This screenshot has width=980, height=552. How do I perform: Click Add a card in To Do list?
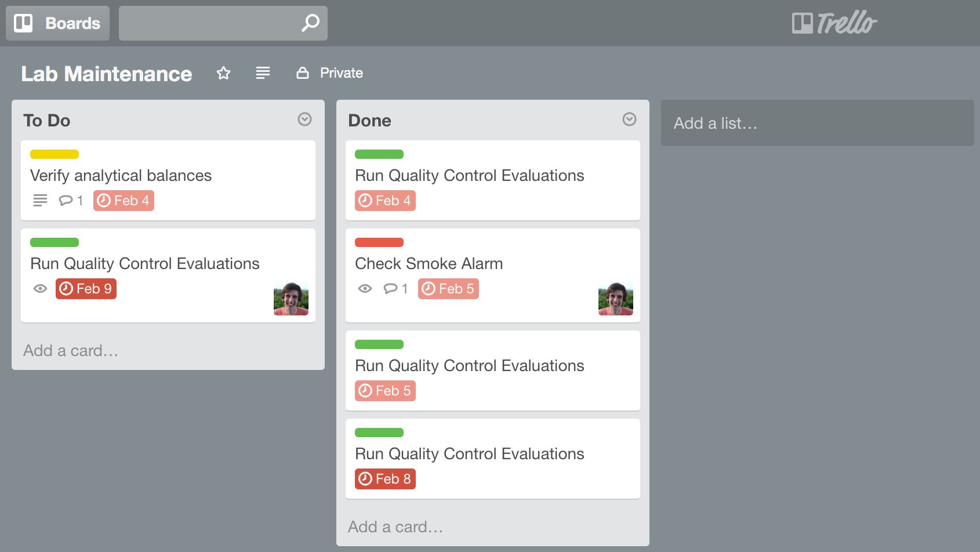pyautogui.click(x=71, y=351)
